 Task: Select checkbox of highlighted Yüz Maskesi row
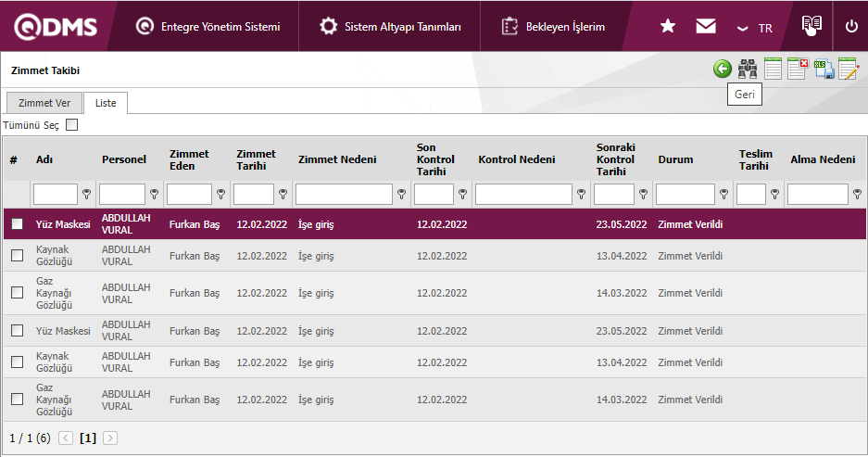pyautogui.click(x=17, y=224)
